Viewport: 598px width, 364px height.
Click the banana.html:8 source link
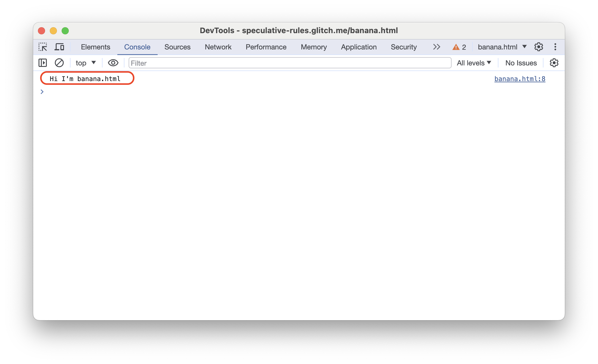(x=519, y=79)
